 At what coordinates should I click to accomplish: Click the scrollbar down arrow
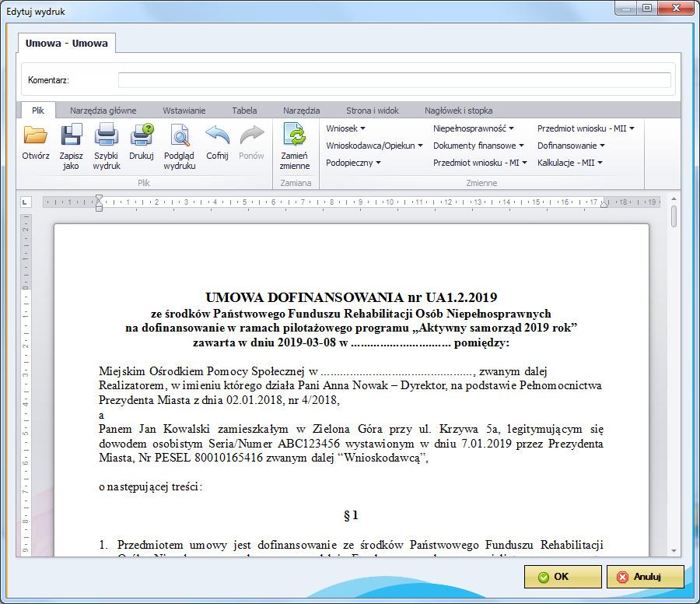point(674,551)
